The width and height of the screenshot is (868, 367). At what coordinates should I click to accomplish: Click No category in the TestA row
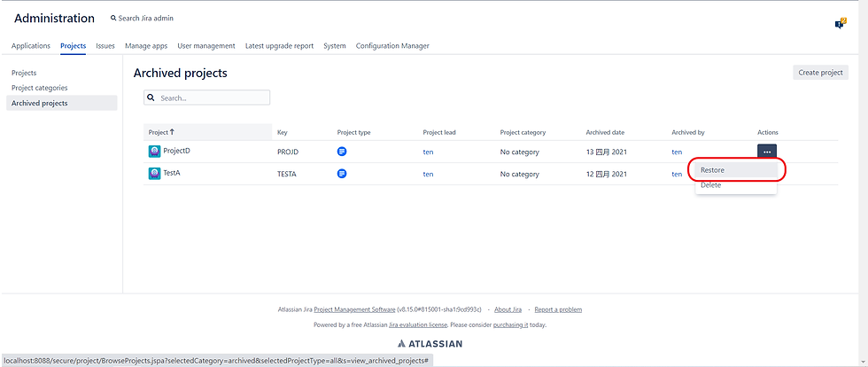519,174
